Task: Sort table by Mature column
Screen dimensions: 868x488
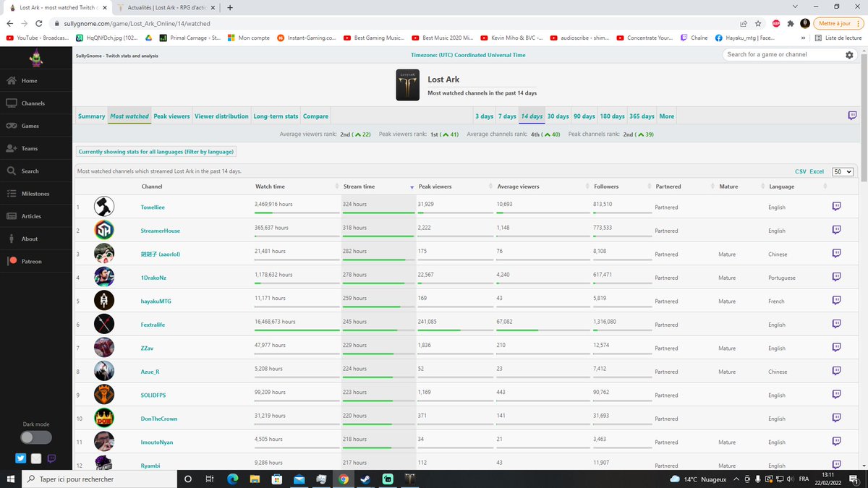Action: [x=741, y=187]
